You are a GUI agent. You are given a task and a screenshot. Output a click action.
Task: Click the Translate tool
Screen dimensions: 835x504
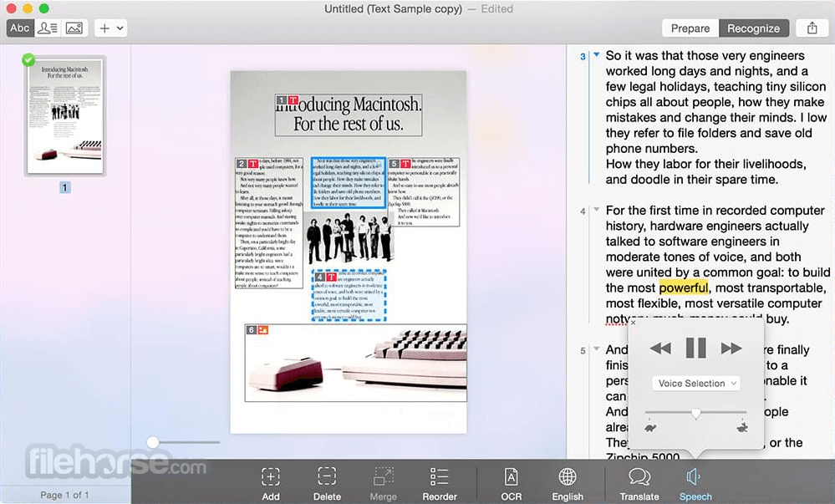[x=639, y=484]
